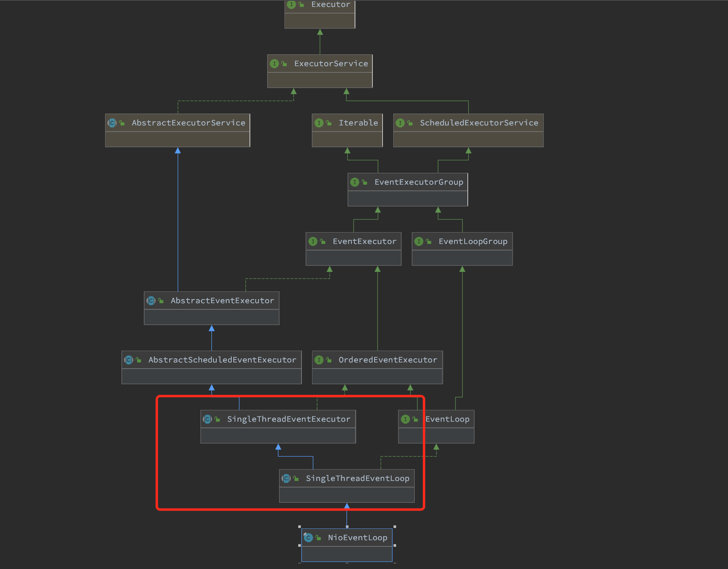Select the AbstractScheduledEventExecutor node label

222,360
